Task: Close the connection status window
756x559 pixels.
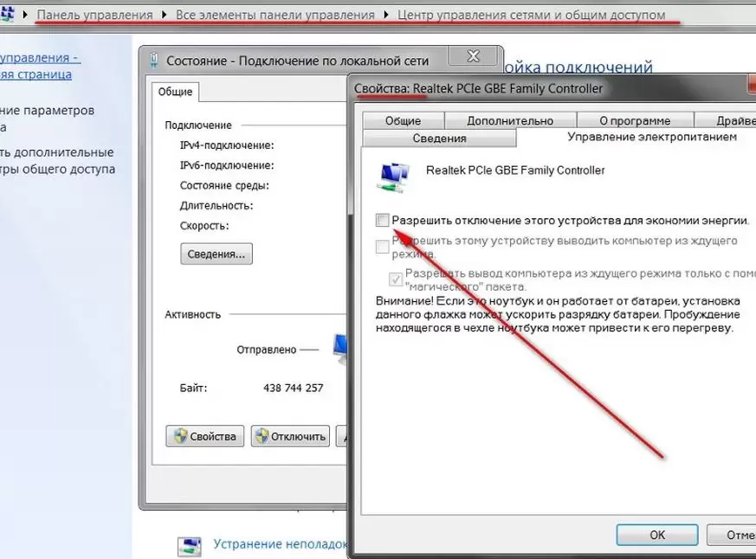Action: tap(473, 57)
